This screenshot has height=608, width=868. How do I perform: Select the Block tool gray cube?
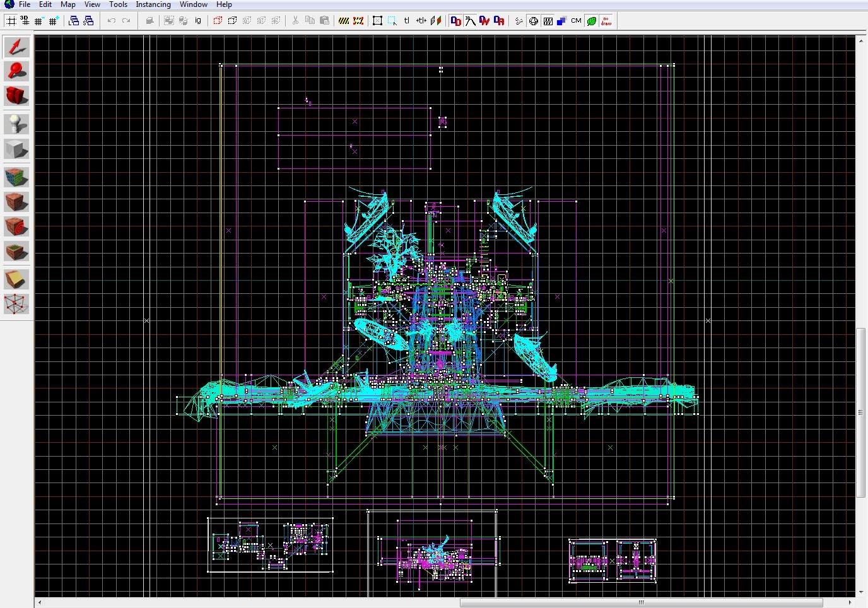[x=16, y=149]
